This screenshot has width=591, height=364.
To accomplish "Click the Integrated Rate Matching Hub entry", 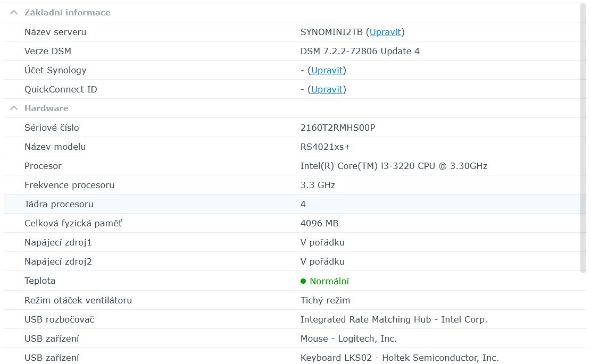I will tap(394, 319).
